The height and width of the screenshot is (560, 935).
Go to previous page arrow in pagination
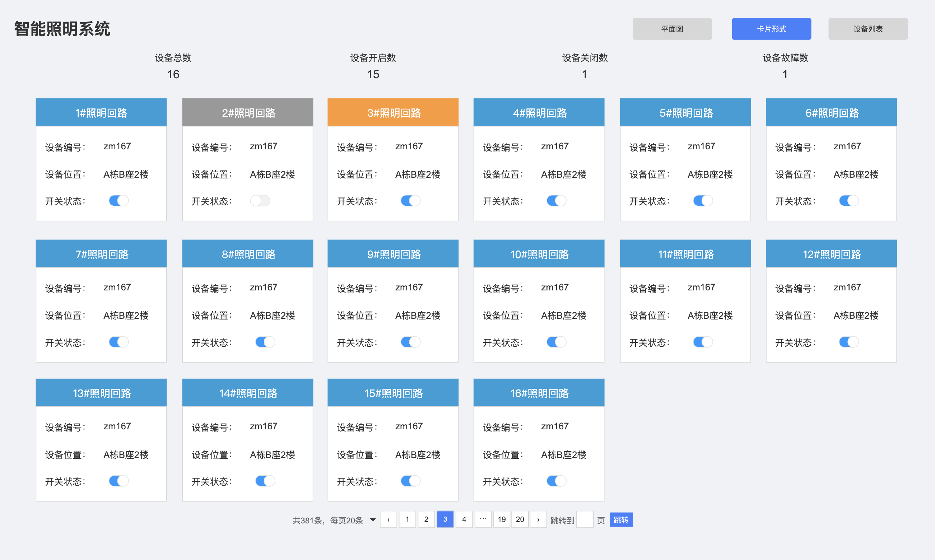(x=388, y=520)
